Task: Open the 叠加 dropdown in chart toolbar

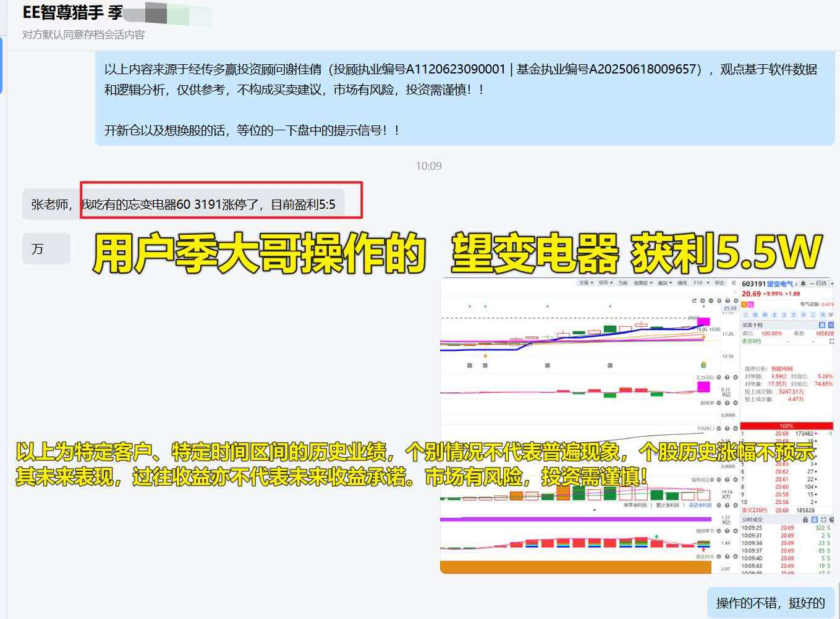Action: coord(664,283)
